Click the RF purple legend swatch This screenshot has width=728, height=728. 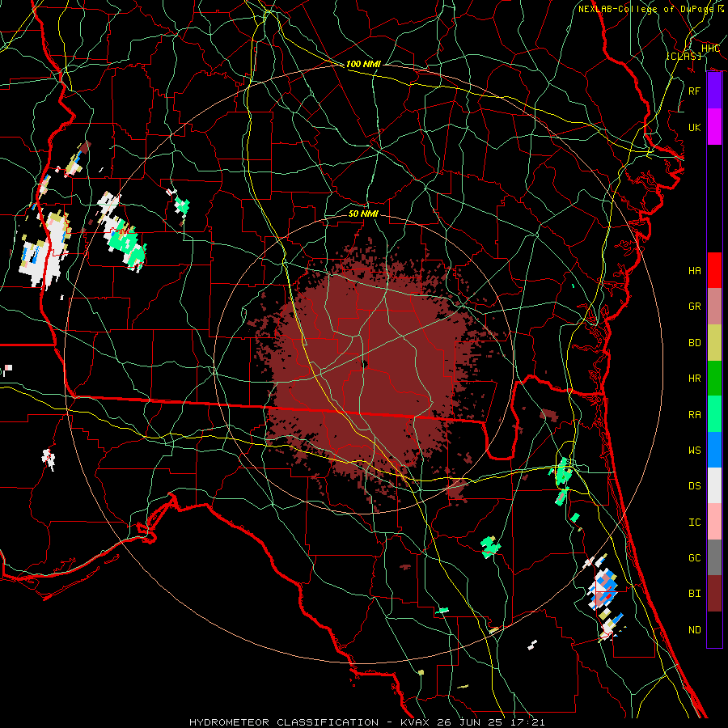[x=714, y=91]
